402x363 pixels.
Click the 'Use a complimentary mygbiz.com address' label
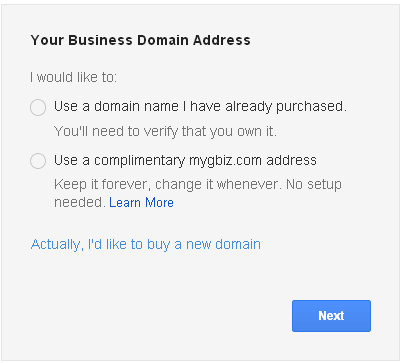tap(185, 160)
